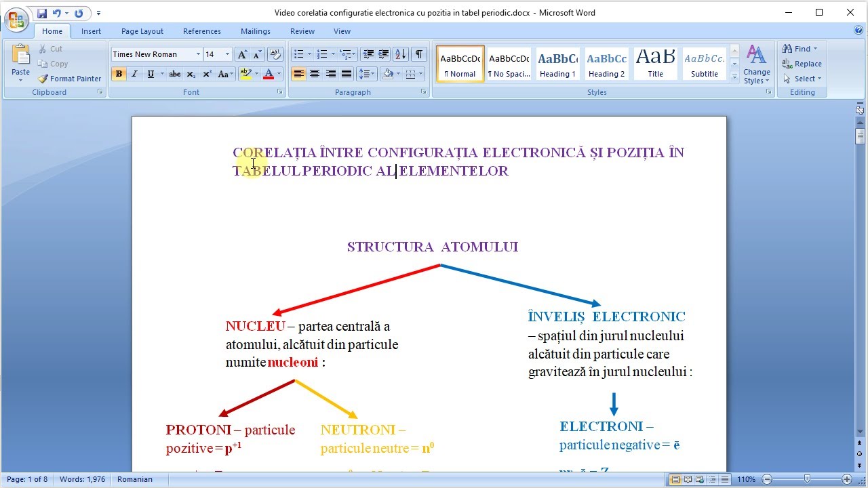Click Shrink Font button

pyautogui.click(x=257, y=54)
